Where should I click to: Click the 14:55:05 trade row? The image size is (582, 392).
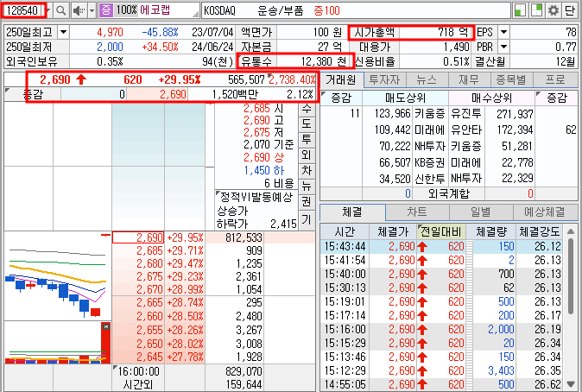441,384
